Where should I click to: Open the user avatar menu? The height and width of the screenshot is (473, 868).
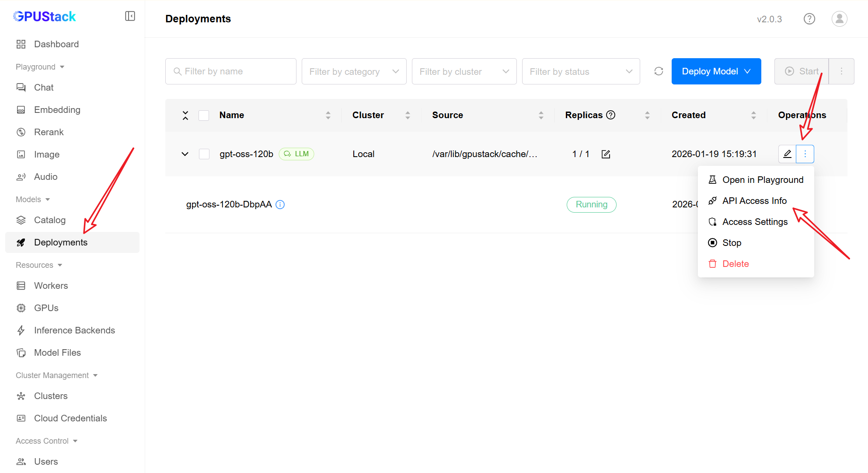click(839, 19)
